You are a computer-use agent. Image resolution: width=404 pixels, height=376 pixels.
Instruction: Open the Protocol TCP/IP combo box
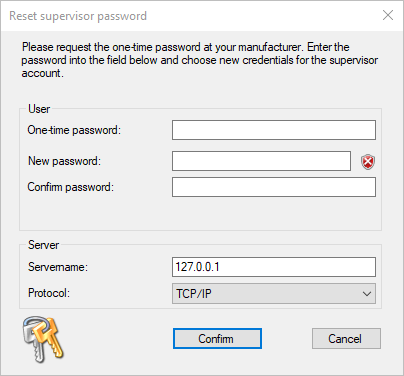click(274, 293)
